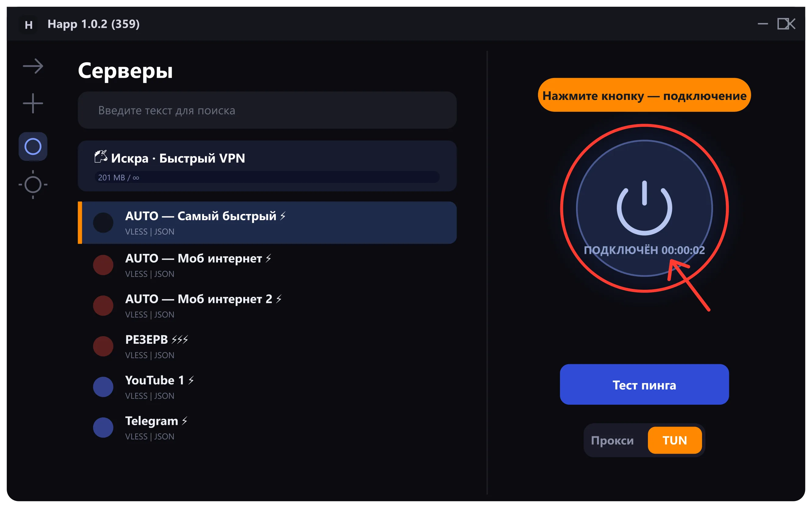Open the crosshair settings icon in the sidebar
Image resolution: width=812 pixels, height=508 pixels.
(x=33, y=184)
